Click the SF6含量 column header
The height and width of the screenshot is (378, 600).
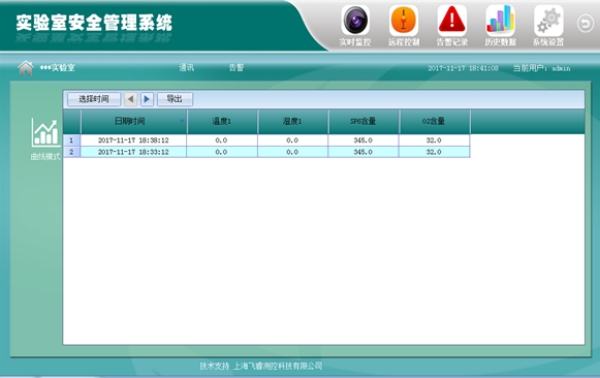click(x=364, y=122)
